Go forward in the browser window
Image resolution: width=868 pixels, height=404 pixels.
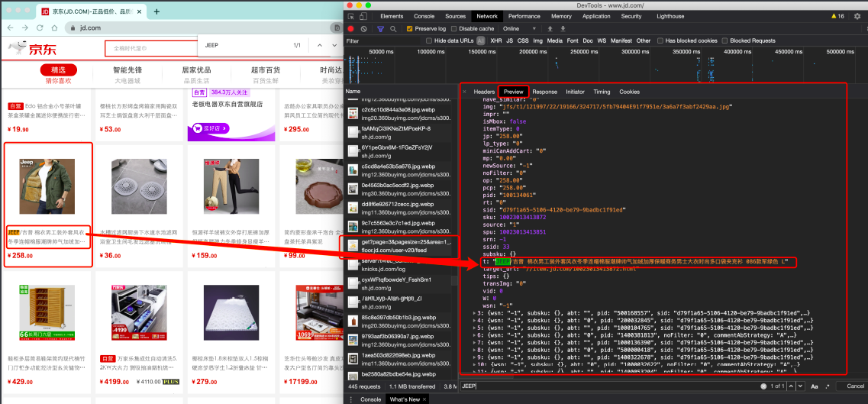coord(25,27)
